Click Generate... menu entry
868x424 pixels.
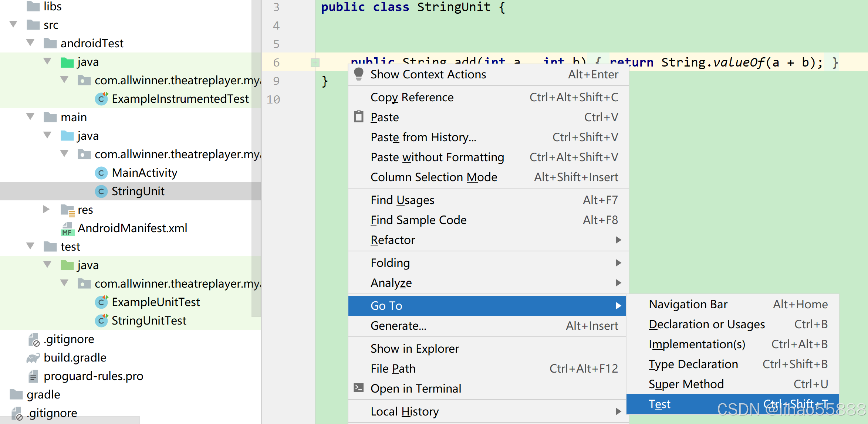click(398, 326)
